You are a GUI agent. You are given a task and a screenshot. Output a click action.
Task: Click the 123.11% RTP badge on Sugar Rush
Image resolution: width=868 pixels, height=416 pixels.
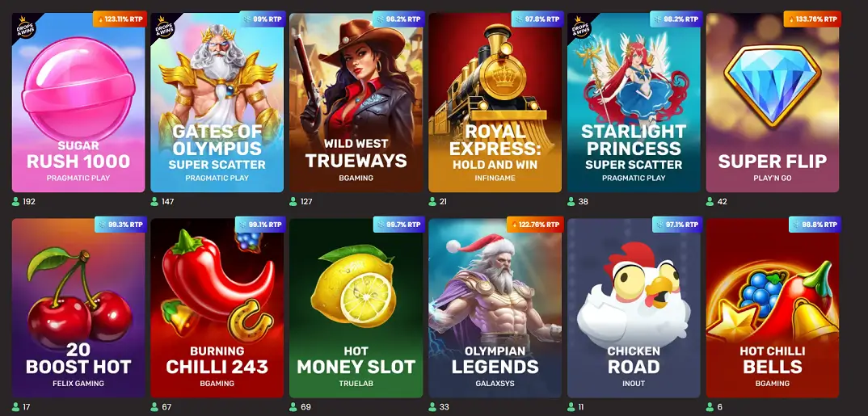(120, 19)
